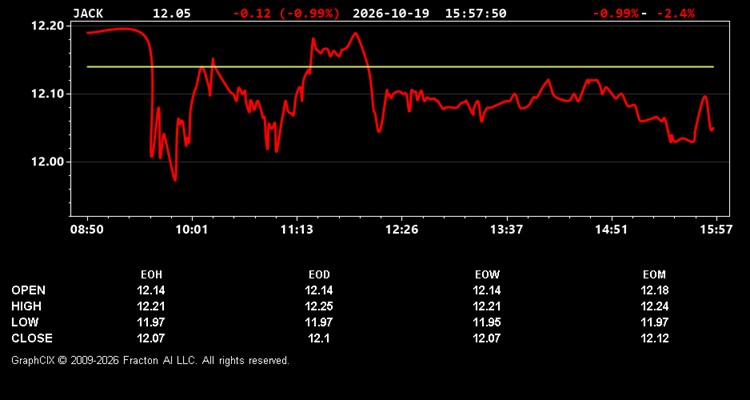Select the 08:50 time axis label
Screen dimensions: 750x400
(x=87, y=230)
